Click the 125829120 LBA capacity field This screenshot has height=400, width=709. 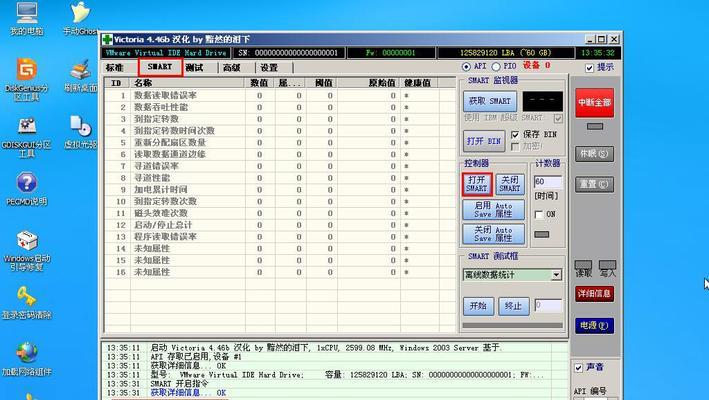point(506,53)
